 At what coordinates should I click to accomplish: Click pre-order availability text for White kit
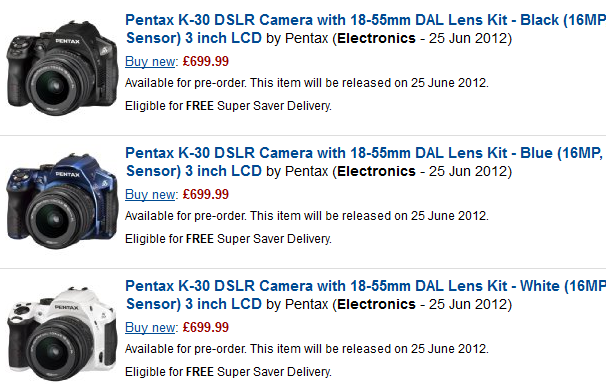[307, 349]
